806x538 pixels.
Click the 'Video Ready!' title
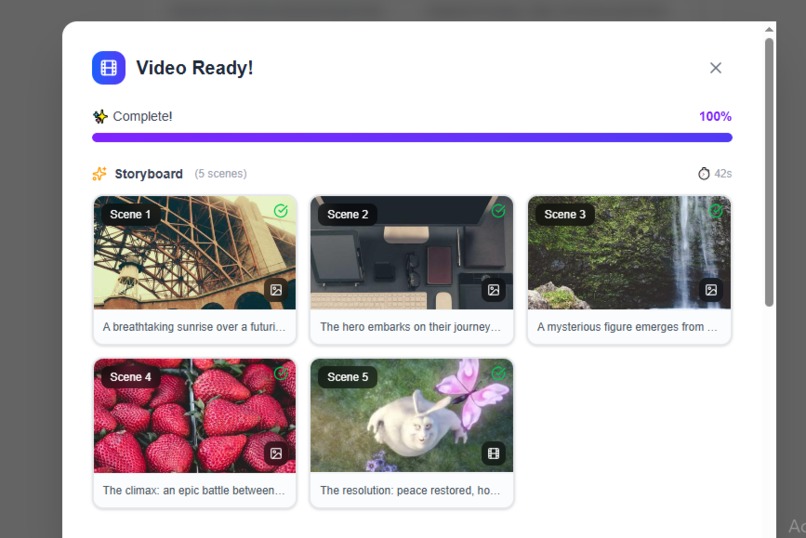click(194, 68)
